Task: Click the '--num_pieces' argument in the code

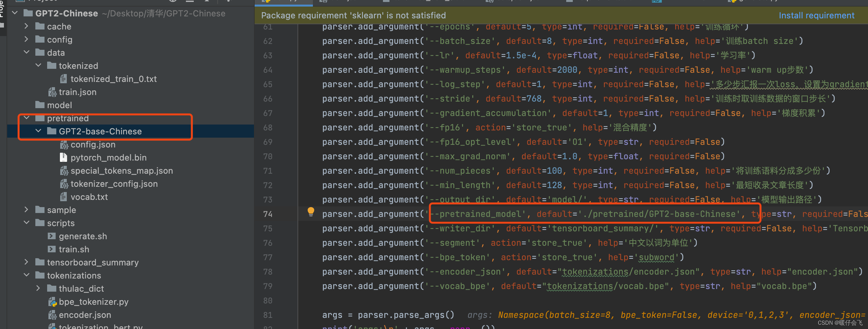Action: (x=460, y=171)
